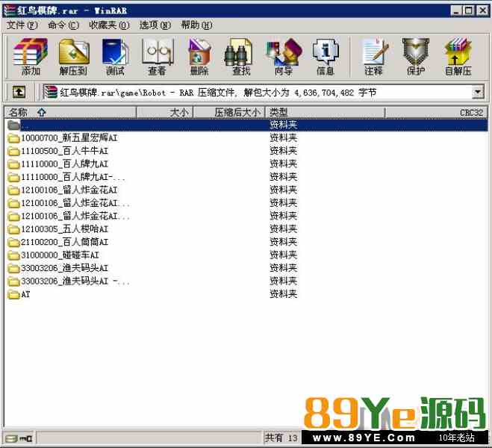Maximize the WinRAR window
Viewport: 492px width, 448px height.
[x=468, y=10]
